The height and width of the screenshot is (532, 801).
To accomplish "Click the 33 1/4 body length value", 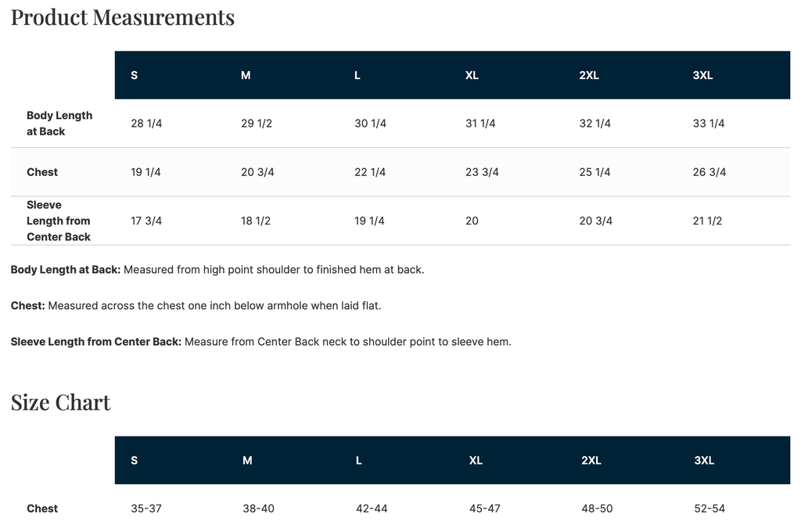I will (x=709, y=124).
